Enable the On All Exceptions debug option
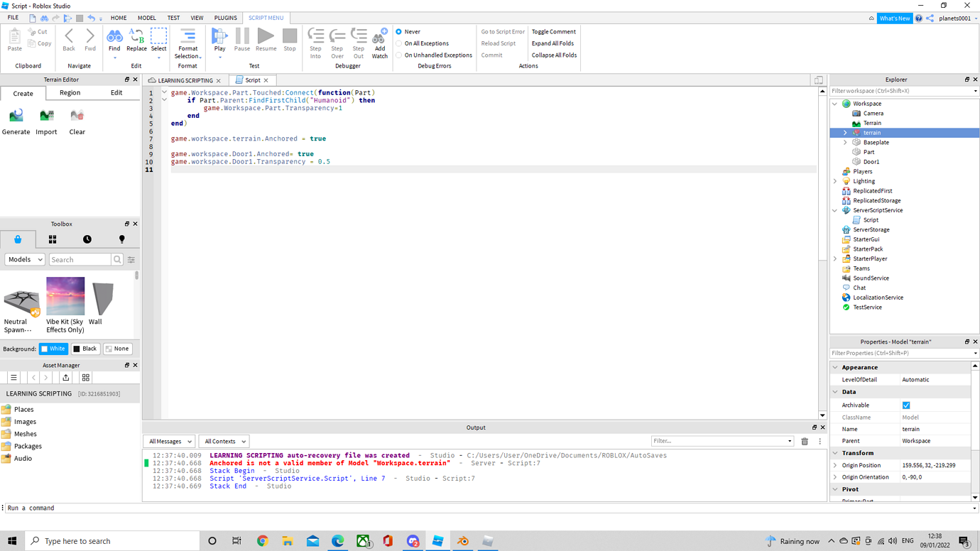980x551 pixels. 398,43
